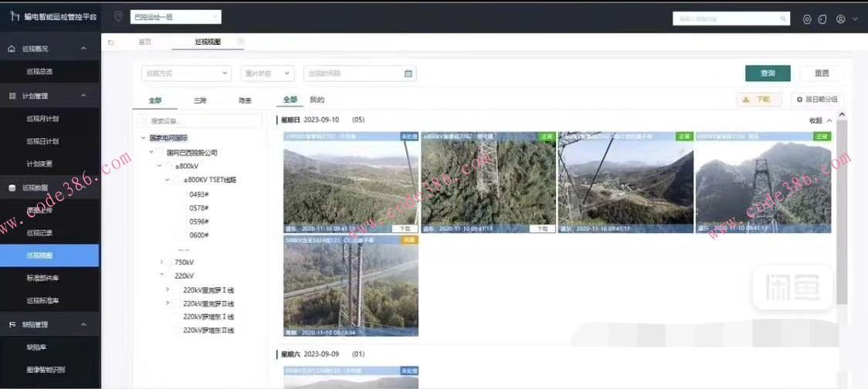Viewport: 868px width, 389px height.
Task: Open 标准部件库 in the sidebar
Action: (x=42, y=278)
